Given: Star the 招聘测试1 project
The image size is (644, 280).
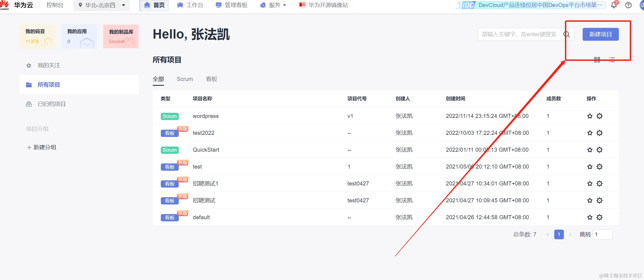Looking at the screenshot, I should 590,184.
